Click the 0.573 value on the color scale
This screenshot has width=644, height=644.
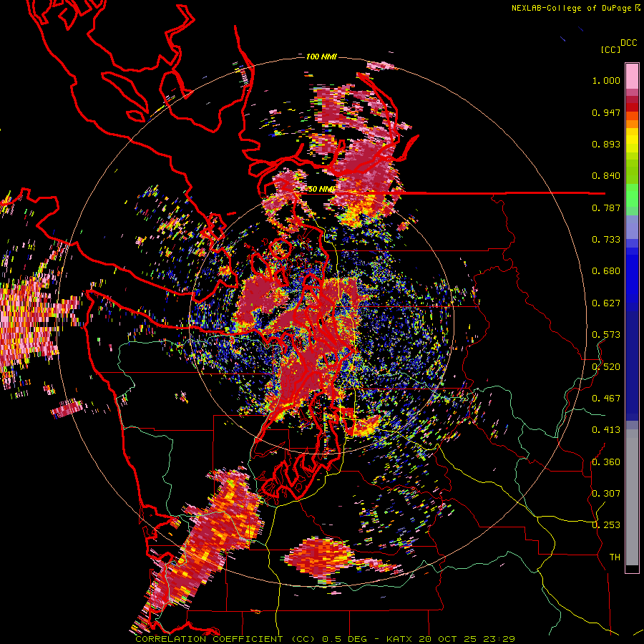pos(606,335)
